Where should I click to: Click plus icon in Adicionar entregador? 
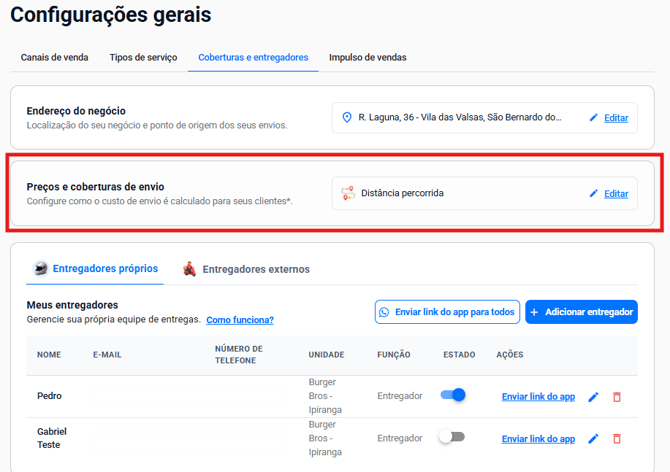(x=534, y=312)
